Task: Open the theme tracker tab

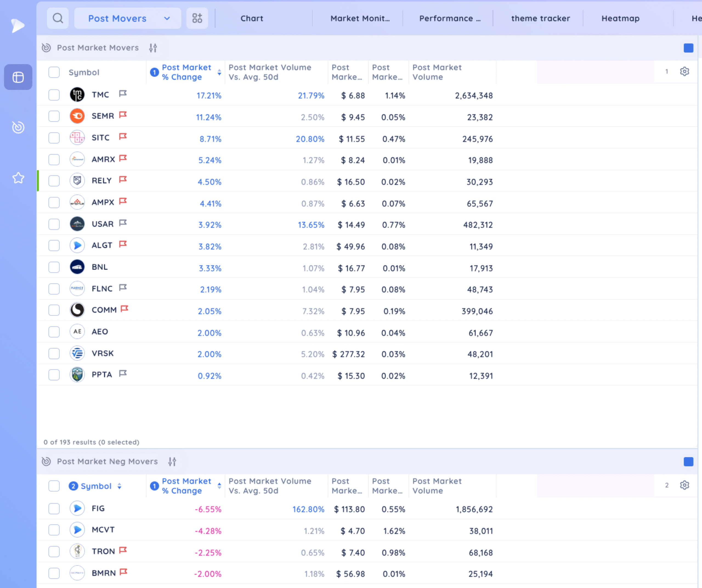Action: click(x=540, y=18)
